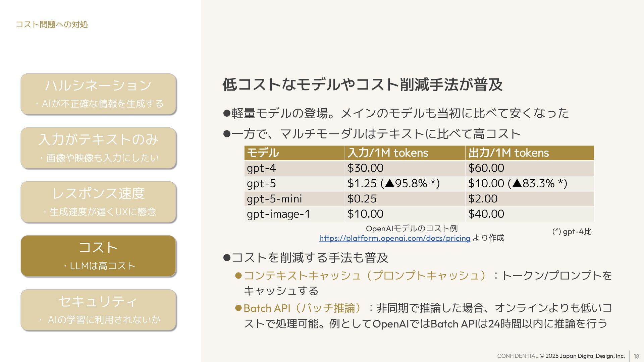644x362 pixels.
Task: Select the 出力/1M tokens column header
Action: (529, 153)
